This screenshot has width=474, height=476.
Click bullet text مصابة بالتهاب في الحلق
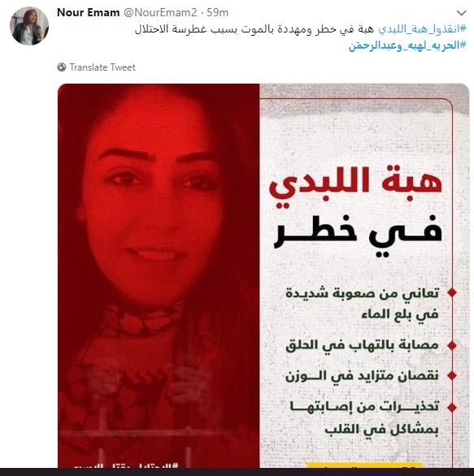362,345
